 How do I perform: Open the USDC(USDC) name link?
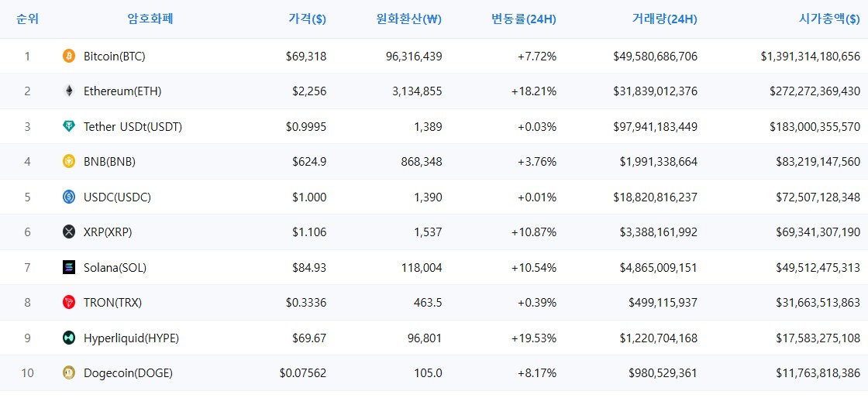coord(117,197)
